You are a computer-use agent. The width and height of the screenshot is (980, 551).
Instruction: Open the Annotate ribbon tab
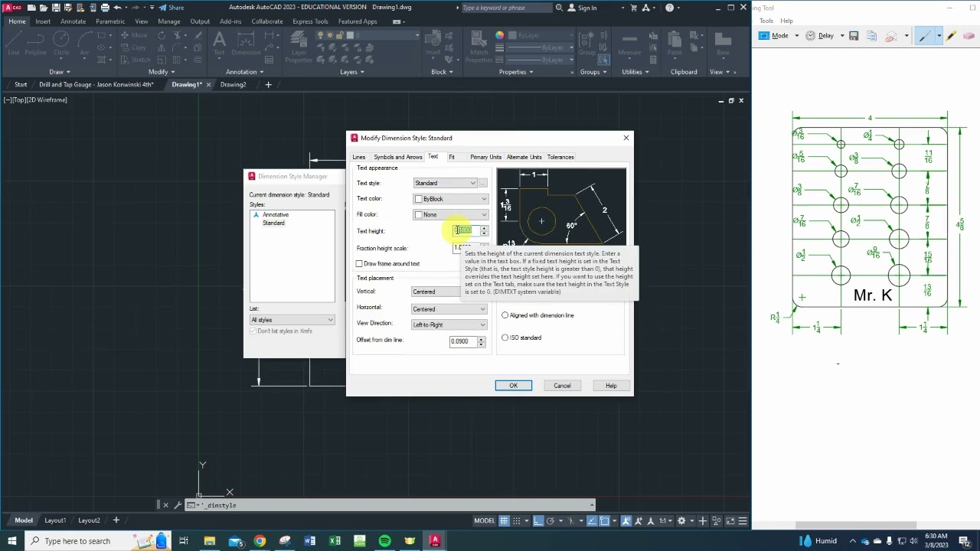click(73, 21)
